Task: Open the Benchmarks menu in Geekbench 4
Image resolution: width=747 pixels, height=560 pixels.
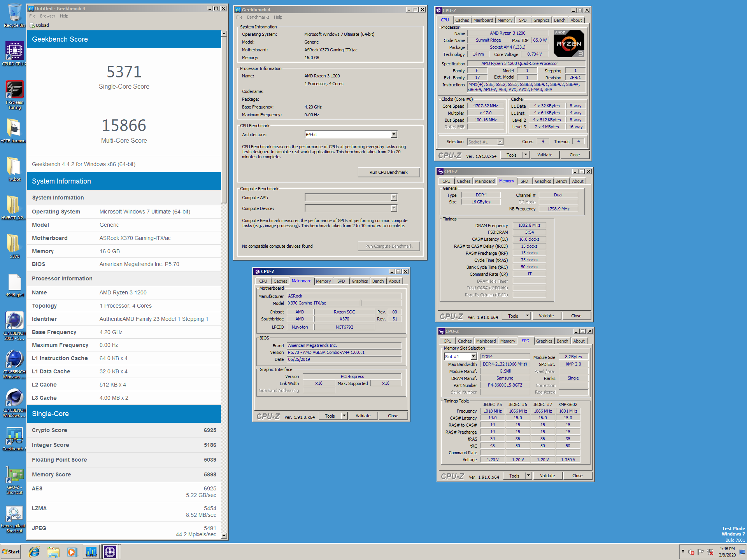Action: click(258, 17)
